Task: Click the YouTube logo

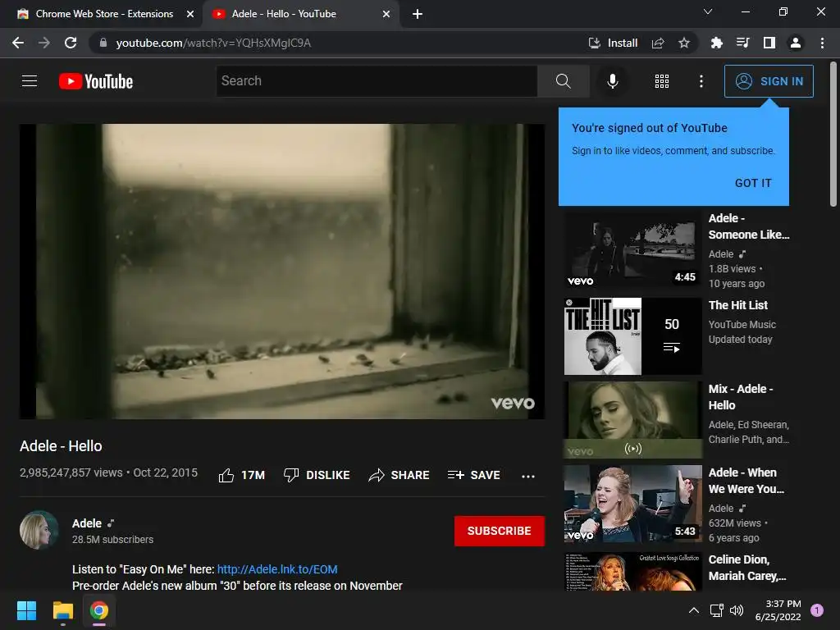Action: 96,81
